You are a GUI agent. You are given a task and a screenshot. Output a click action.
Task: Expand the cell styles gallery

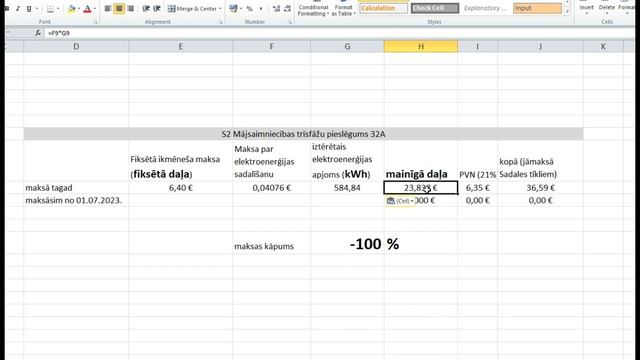(567, 12)
